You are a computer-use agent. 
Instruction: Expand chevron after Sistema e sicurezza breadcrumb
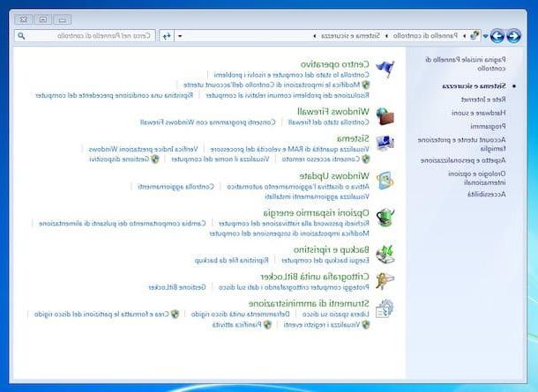tap(315, 35)
